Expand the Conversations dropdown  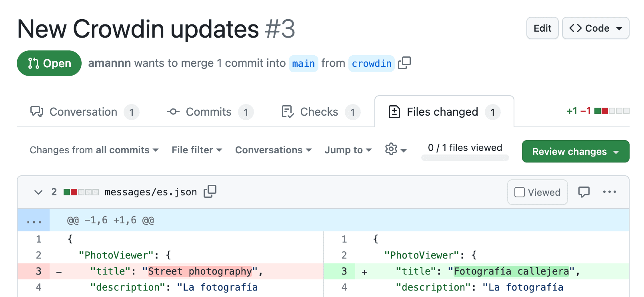(273, 150)
